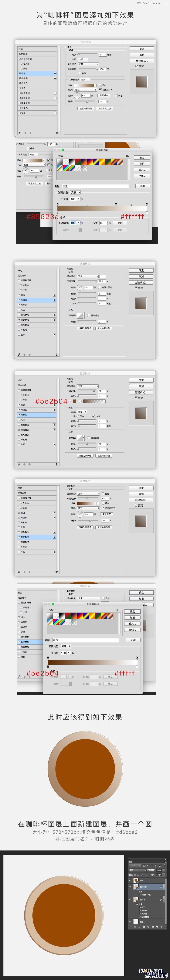The image size is (170, 980).
Task: Click the gradient preview bar in 渐变叠加 dialog
Action: click(x=87, y=503)
